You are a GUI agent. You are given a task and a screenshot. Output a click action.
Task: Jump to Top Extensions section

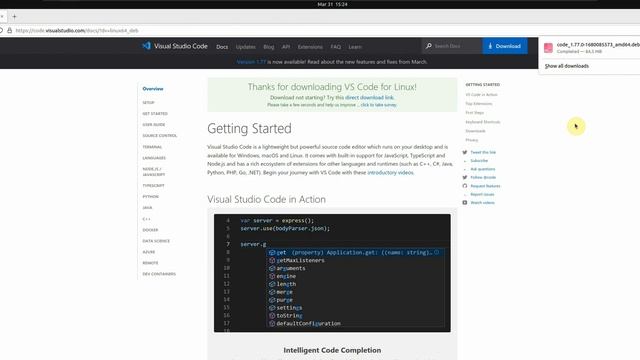click(479, 104)
